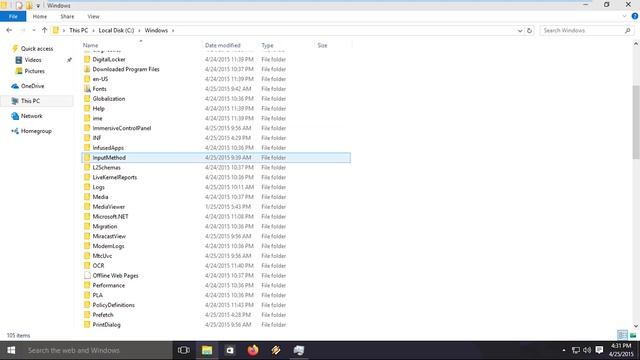The height and width of the screenshot is (360, 640).
Task: Open the File ribbon tab
Action: click(x=13, y=17)
